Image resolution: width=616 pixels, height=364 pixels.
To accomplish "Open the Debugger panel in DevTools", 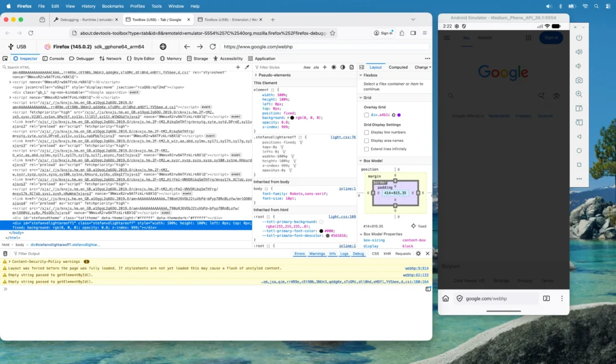I will pos(83,58).
